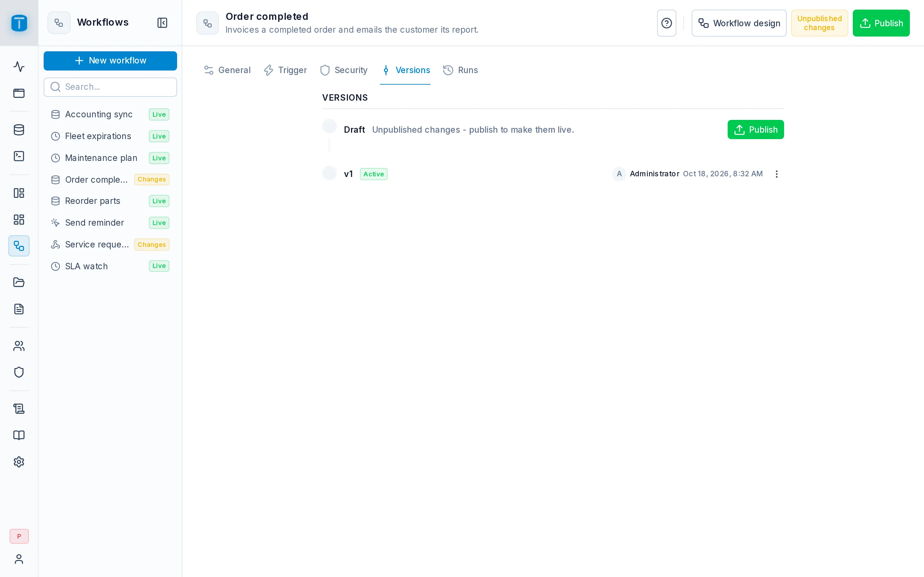Open the help question-mark icon
The width and height of the screenshot is (924, 577).
(666, 23)
